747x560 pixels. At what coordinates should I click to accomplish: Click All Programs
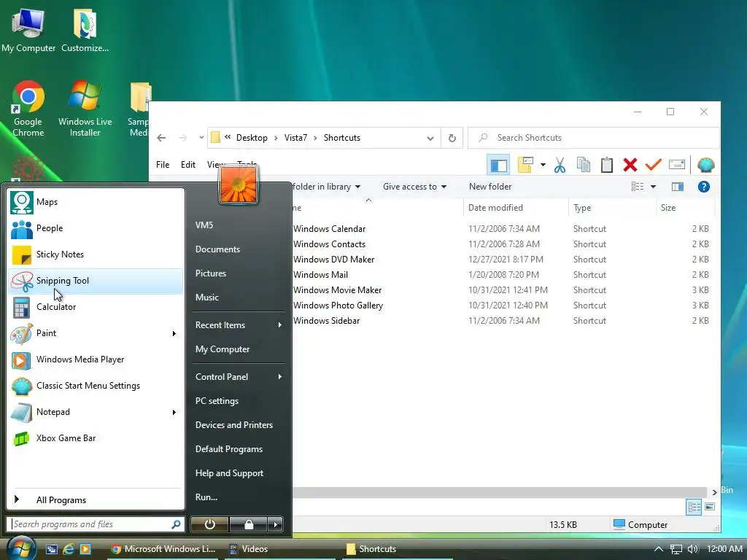[96, 499]
